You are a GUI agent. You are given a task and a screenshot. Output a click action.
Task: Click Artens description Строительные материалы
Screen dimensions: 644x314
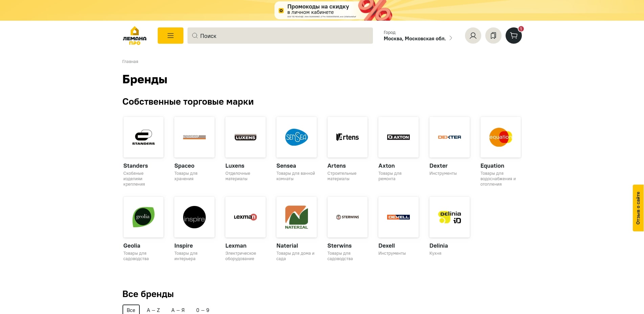pyautogui.click(x=342, y=176)
